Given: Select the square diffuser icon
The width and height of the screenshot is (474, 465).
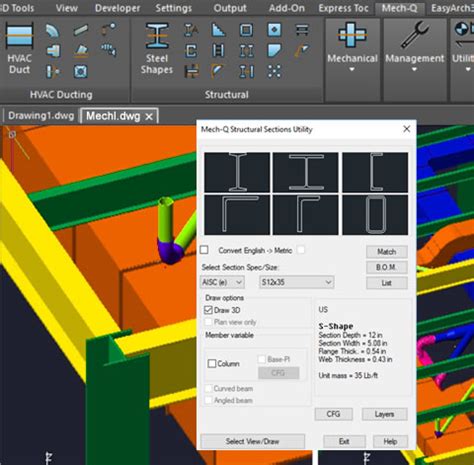Looking at the screenshot, I should pos(80,71).
